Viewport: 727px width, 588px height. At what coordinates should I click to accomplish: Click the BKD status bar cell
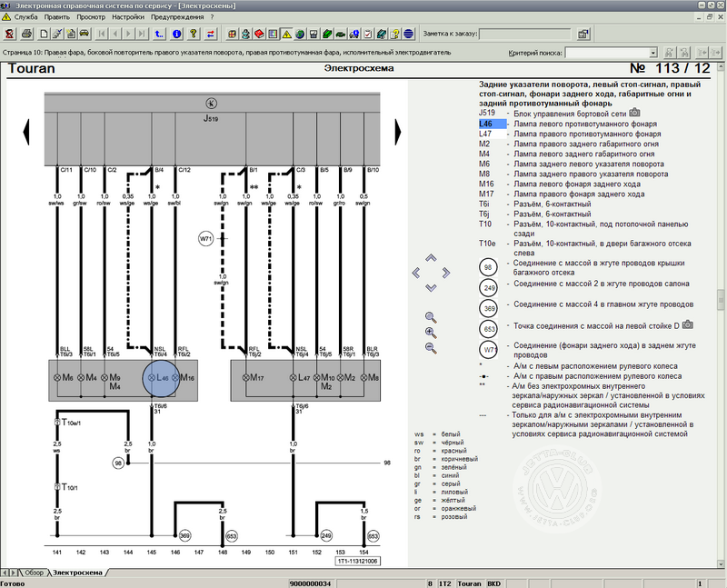coord(493,583)
